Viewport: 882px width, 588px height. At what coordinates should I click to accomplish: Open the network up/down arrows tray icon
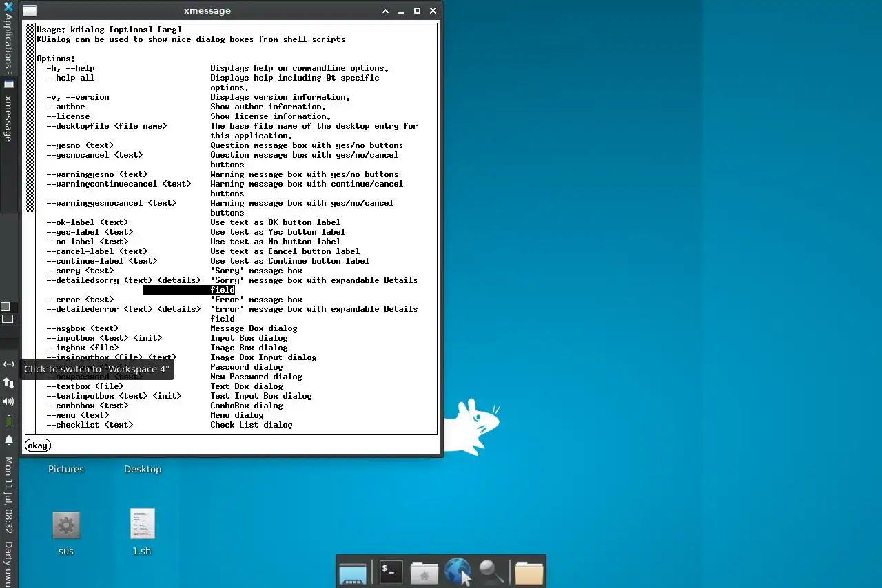click(x=8, y=383)
